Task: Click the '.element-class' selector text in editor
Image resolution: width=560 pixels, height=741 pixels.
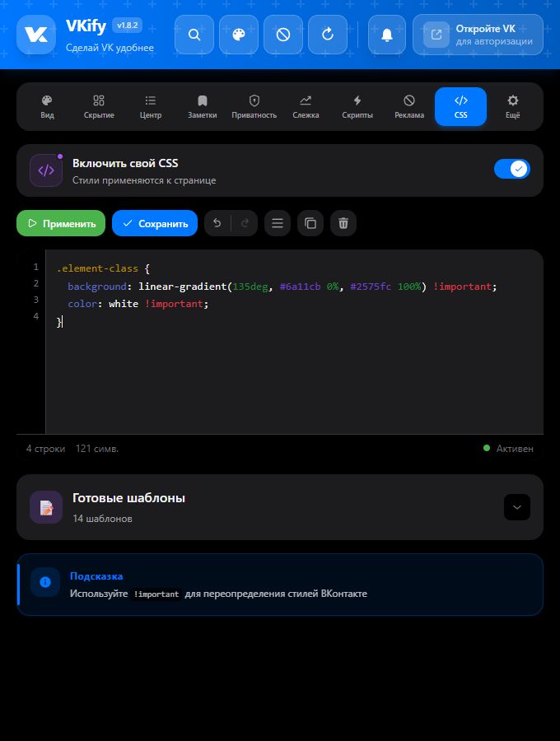Action: [97, 268]
